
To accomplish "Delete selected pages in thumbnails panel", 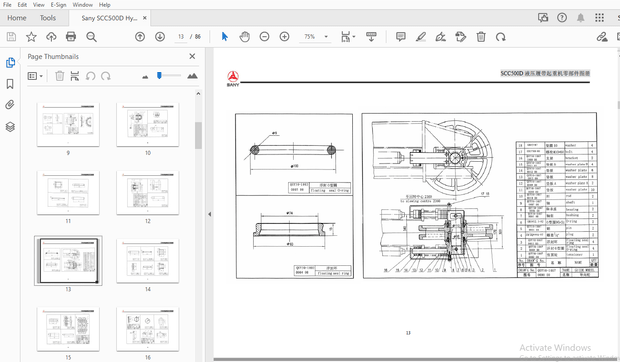I will coord(59,76).
